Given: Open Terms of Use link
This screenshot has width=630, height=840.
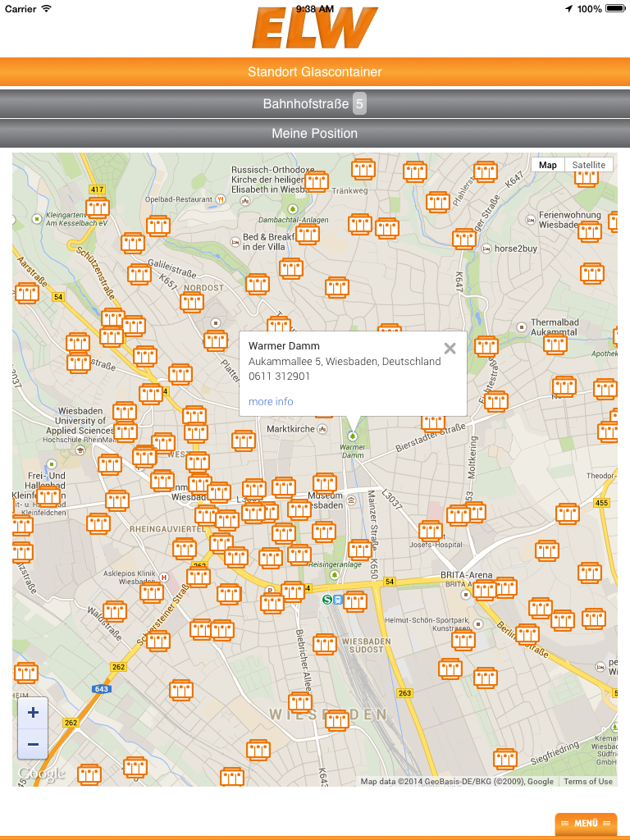Looking at the screenshot, I should click(587, 781).
